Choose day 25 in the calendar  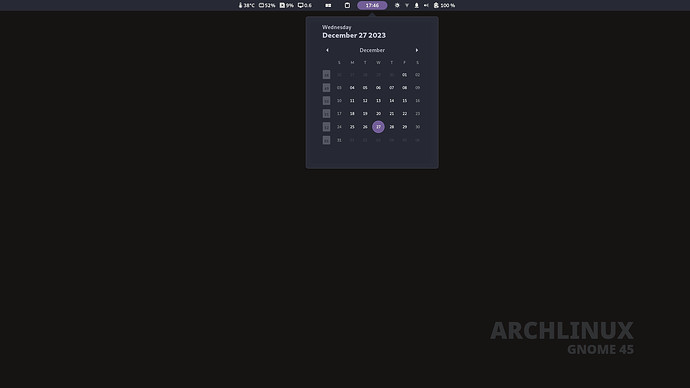click(352, 127)
